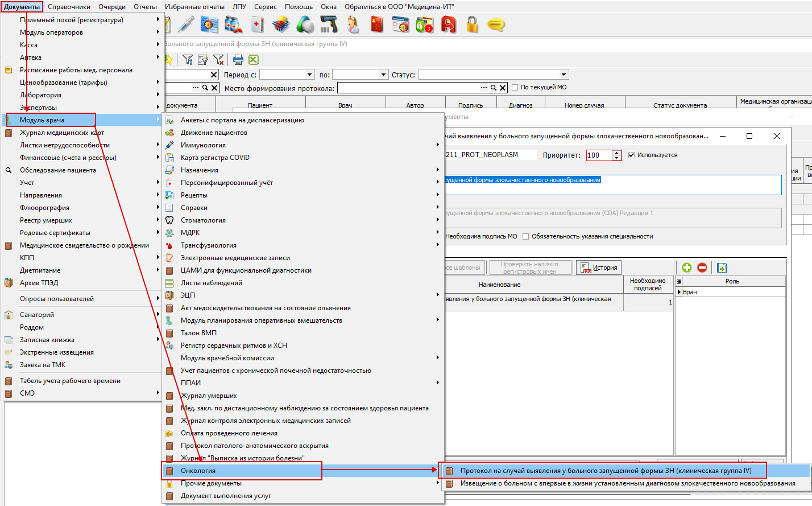The height and width of the screenshot is (506, 812).
Task: Click the printer icon in filter toolbar
Action: 238,60
